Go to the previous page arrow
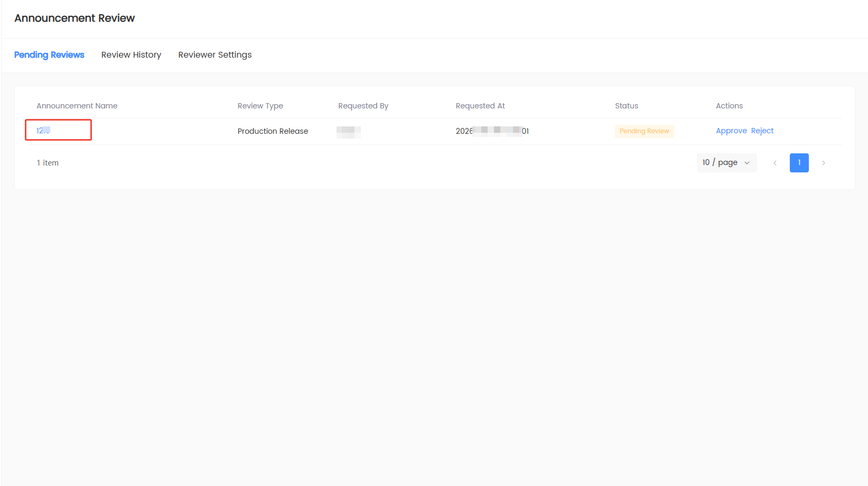This screenshot has height=486, width=868. 775,163
